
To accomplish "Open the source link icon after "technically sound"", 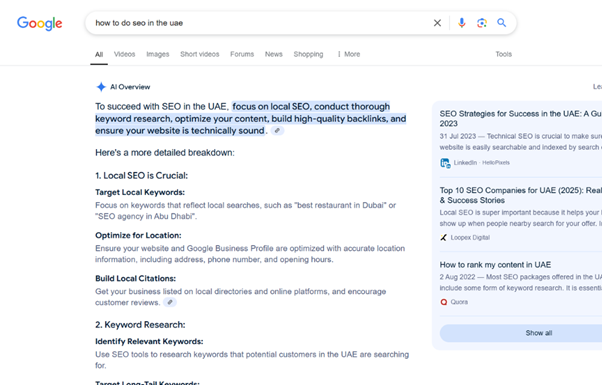I will point(277,131).
